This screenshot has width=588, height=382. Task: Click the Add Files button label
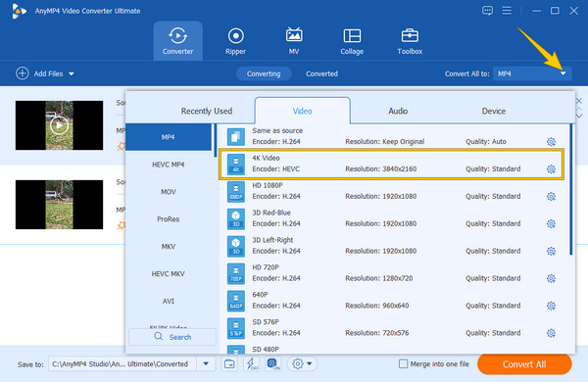(48, 73)
